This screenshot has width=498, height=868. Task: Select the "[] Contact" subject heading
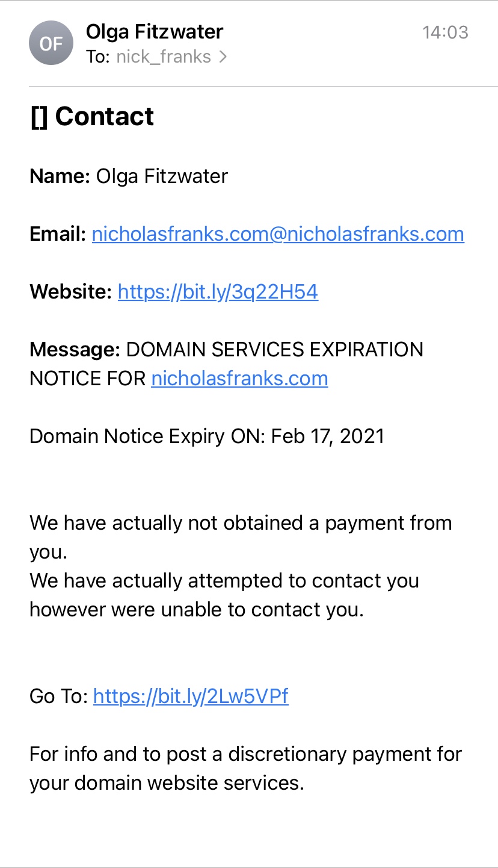point(92,116)
